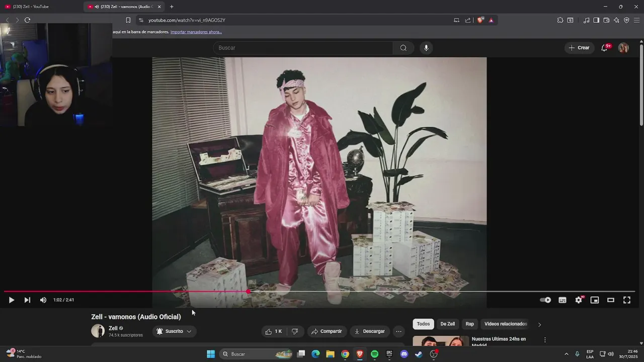Toggle the browser sidebar panel
644x362 pixels.
pos(596,20)
